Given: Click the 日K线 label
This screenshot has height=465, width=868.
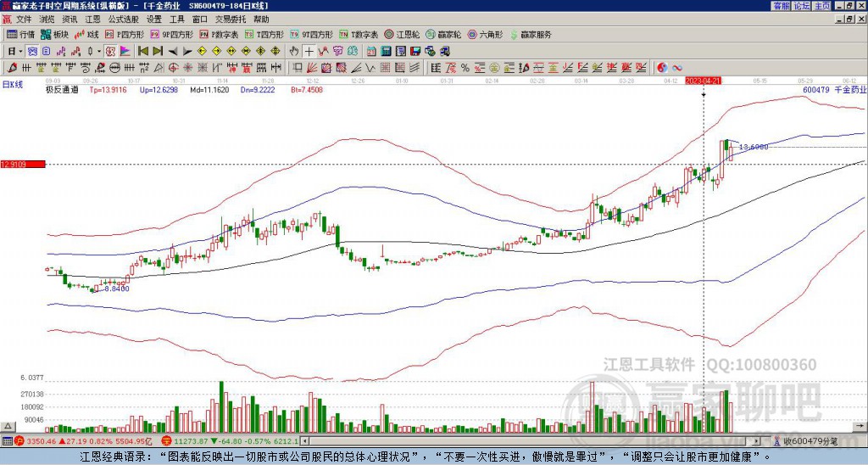Looking at the screenshot, I should 13,84.
